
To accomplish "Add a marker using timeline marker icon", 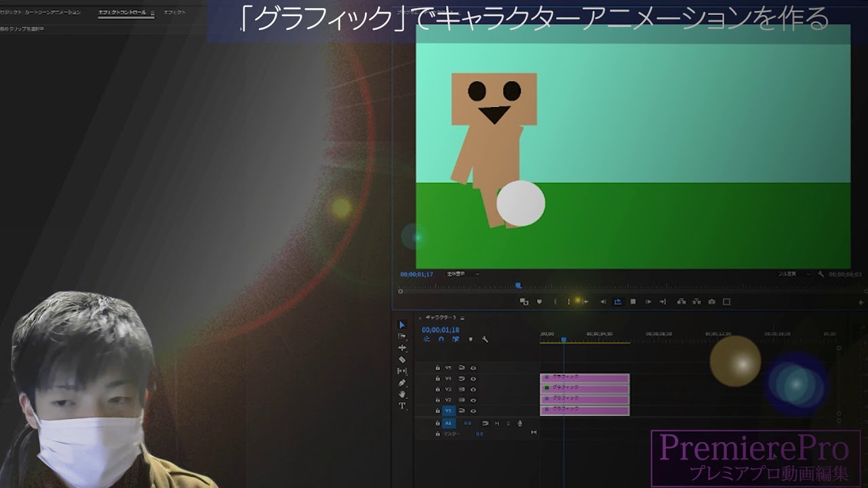I will pos(471,340).
